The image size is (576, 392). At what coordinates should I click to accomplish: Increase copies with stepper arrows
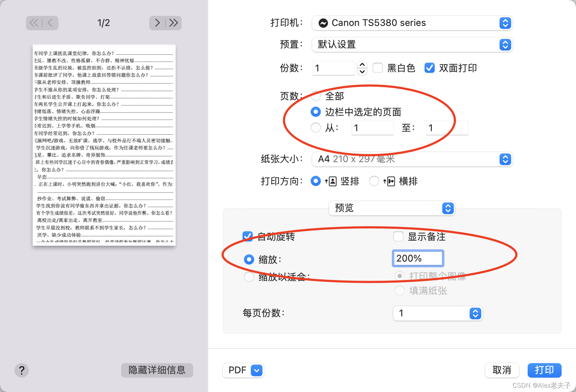(x=363, y=65)
